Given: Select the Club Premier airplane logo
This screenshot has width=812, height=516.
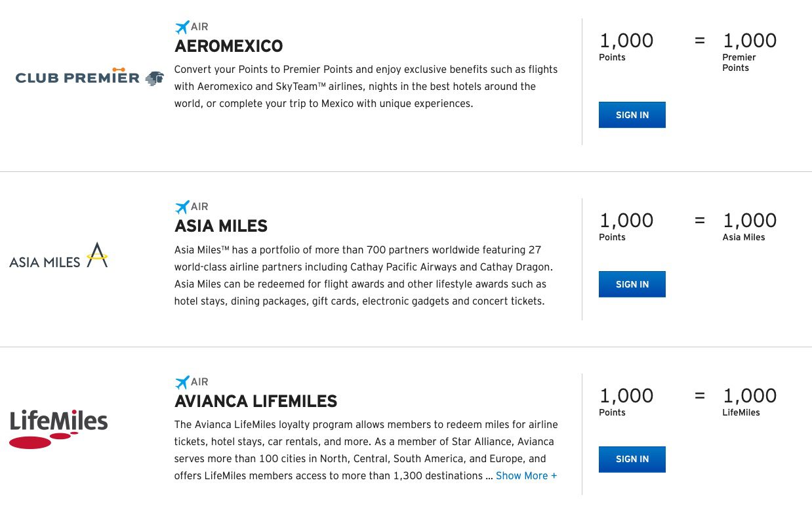Looking at the screenshot, I should click(x=152, y=77).
